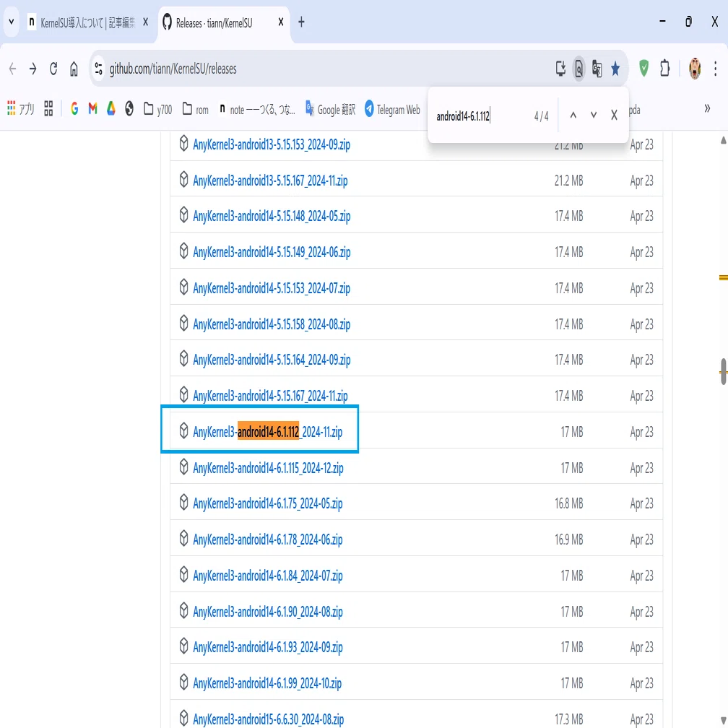Click the page scrollbar thumb
This screenshot has width=728, height=728.
pyautogui.click(x=723, y=371)
